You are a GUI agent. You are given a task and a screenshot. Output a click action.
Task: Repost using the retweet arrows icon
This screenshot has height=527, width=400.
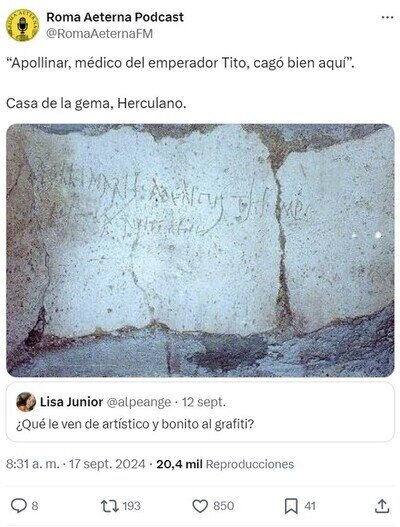(110, 506)
